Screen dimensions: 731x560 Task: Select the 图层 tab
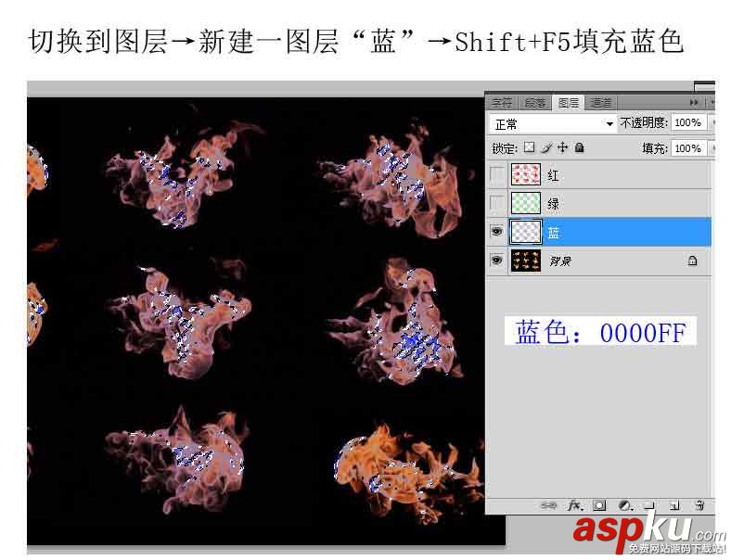[x=569, y=103]
